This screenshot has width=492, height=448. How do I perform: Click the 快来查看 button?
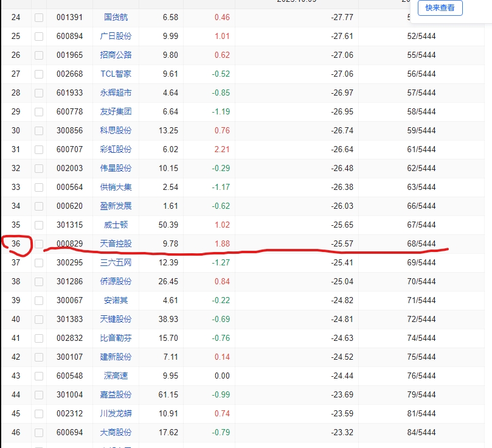tap(440, 8)
